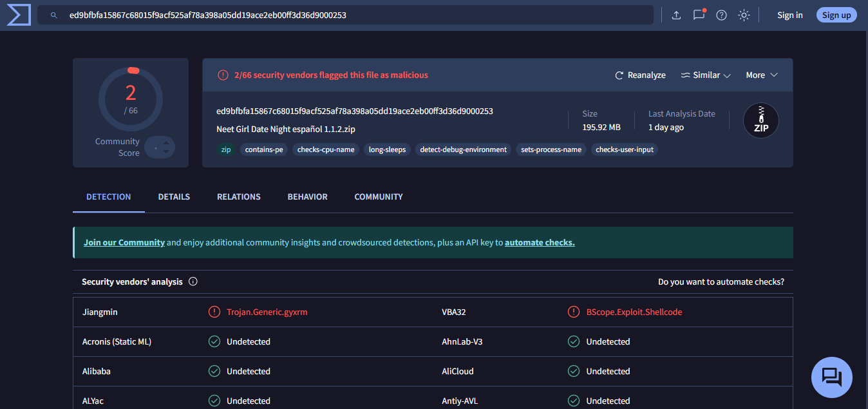Screen dimensions: 868x409
Task: Open the floating chat bubble button
Action: click(831, 377)
